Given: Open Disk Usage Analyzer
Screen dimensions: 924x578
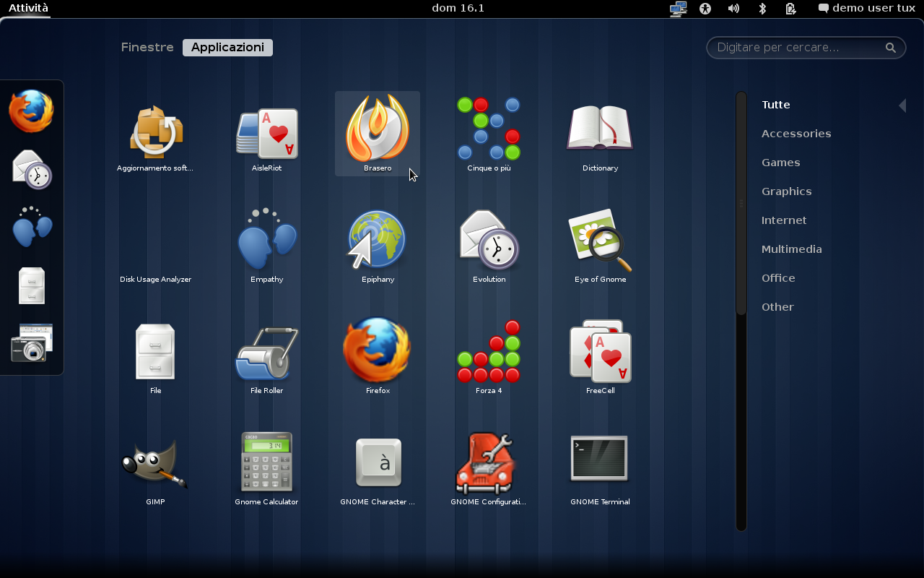Looking at the screenshot, I should click(x=155, y=246).
